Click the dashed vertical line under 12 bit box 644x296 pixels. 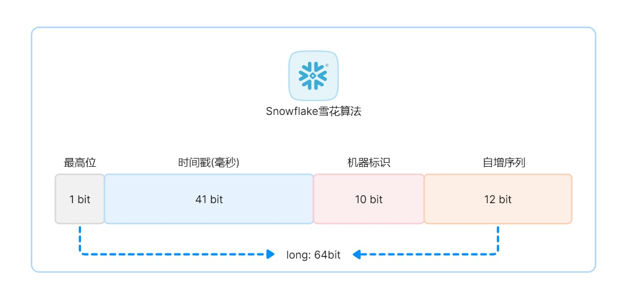[498, 237]
